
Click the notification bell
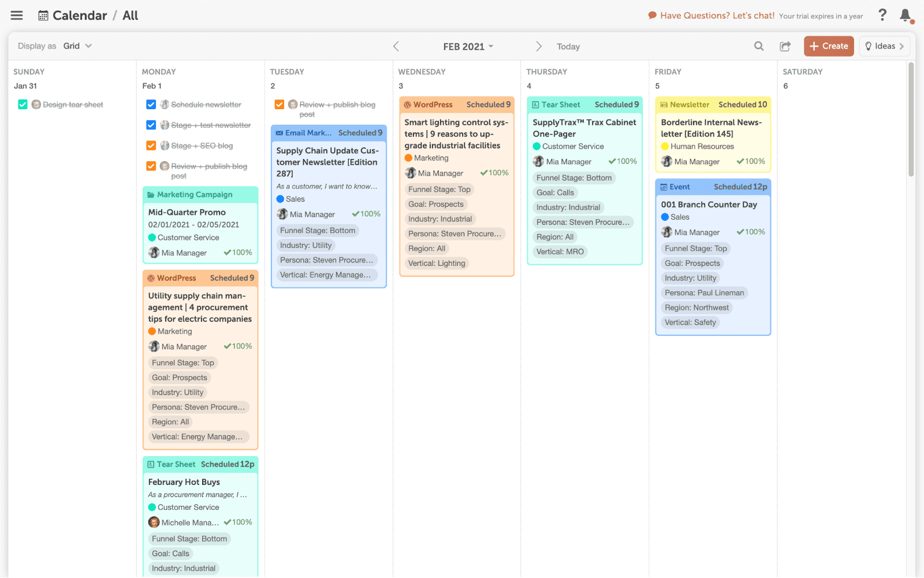(x=905, y=16)
